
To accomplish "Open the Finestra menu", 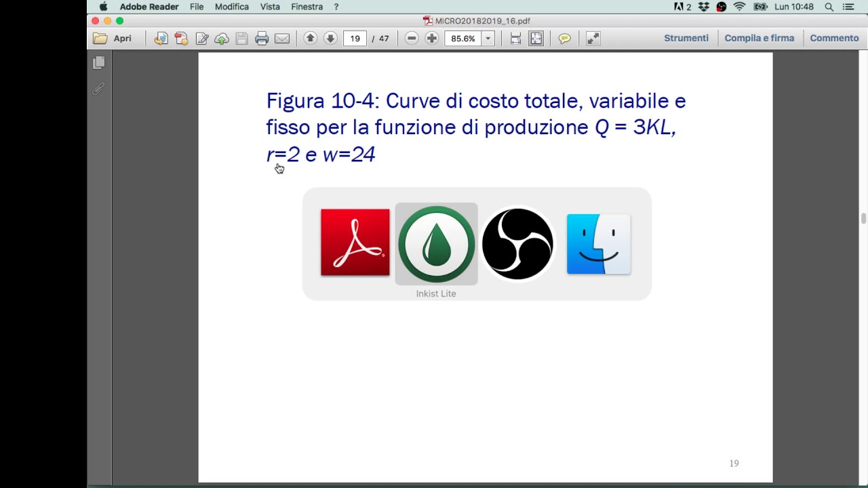I will [x=307, y=7].
